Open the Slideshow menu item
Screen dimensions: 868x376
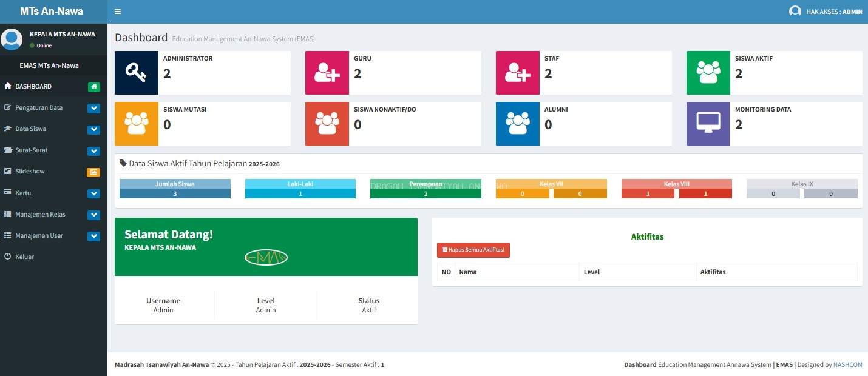coord(30,172)
